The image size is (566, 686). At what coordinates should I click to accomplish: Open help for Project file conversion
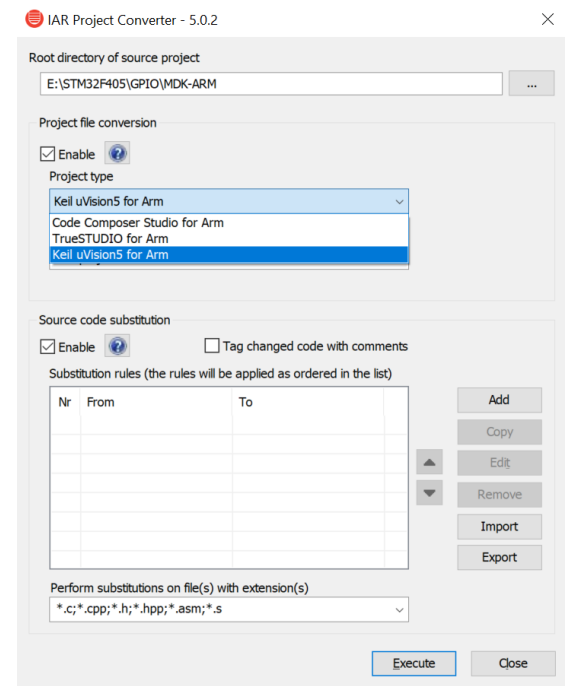(x=117, y=153)
